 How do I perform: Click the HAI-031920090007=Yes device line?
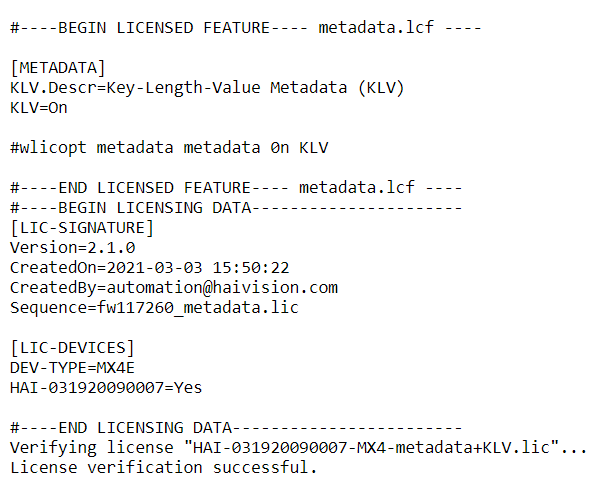pyautogui.click(x=105, y=388)
